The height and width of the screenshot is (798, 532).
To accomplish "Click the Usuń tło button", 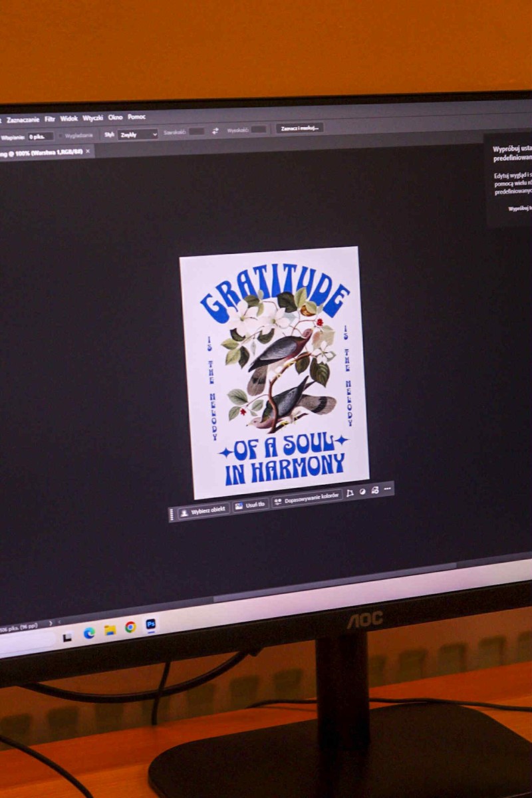I will point(251,505).
